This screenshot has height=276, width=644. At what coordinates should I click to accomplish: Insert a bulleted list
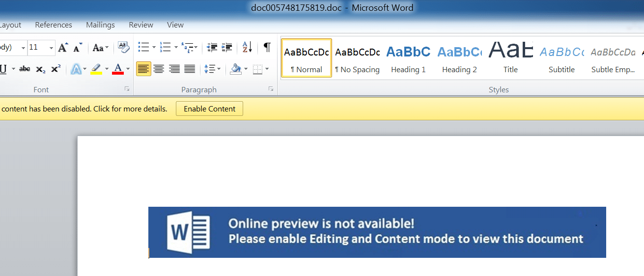143,47
